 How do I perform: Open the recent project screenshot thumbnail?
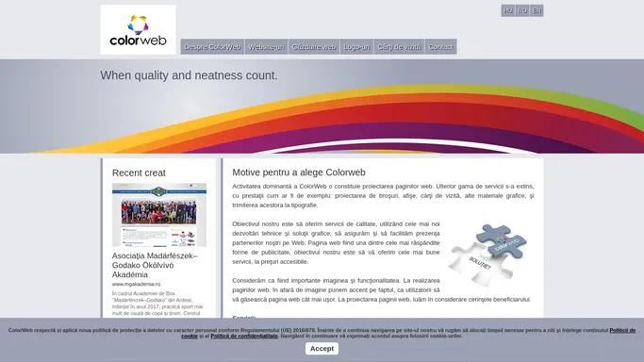(159, 215)
